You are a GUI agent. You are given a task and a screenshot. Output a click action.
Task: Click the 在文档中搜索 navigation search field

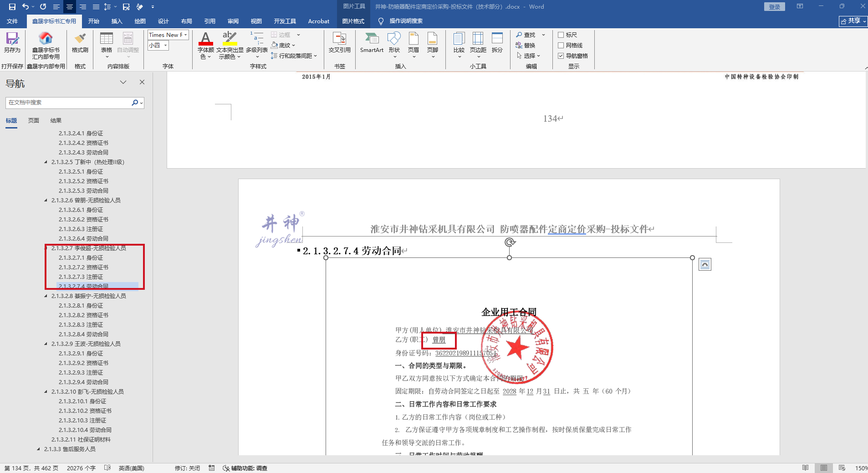tap(68, 103)
